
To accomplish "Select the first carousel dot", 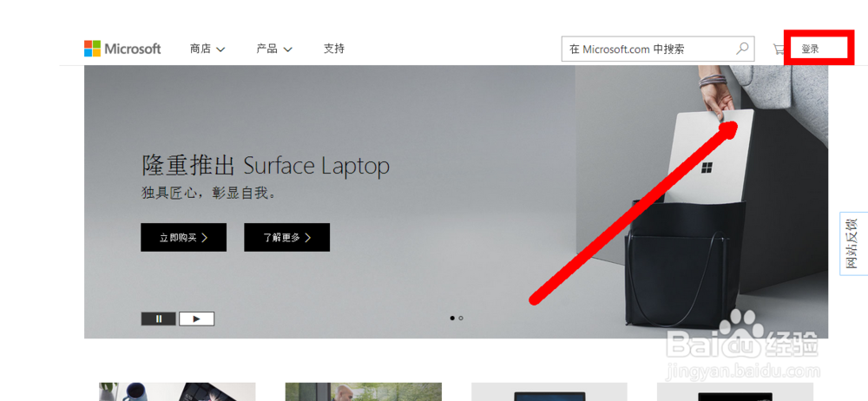I will 452,318.
